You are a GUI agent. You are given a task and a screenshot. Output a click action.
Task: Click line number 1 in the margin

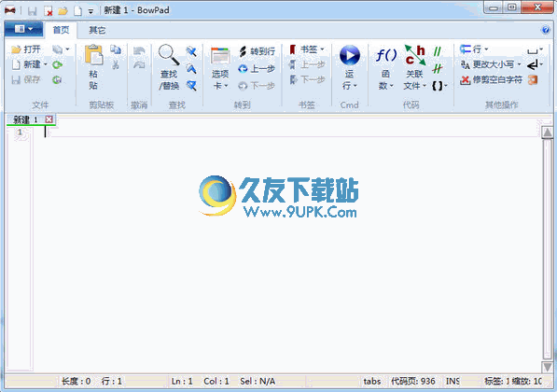point(20,132)
